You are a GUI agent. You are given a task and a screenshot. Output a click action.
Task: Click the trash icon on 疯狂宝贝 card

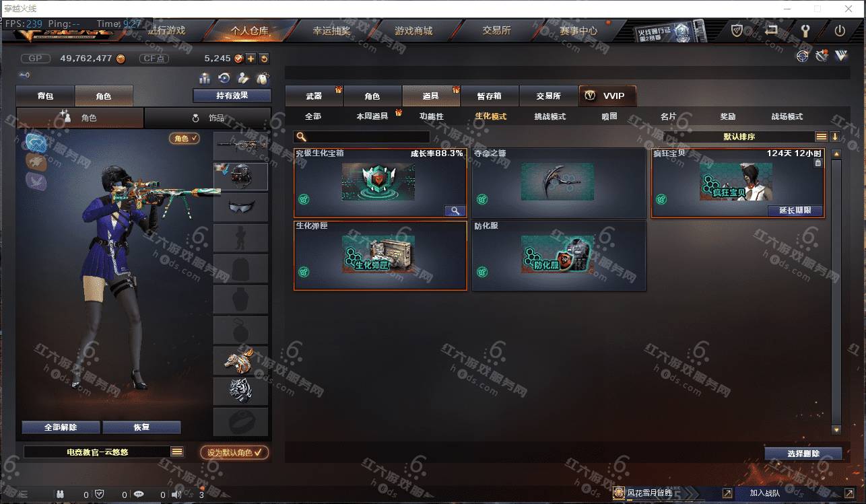click(x=818, y=163)
